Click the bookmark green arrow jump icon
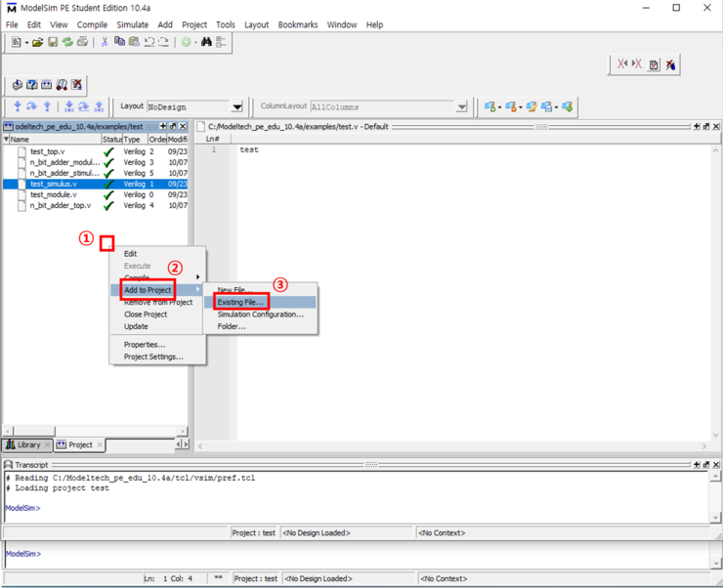The width and height of the screenshot is (723, 588). 568,106
